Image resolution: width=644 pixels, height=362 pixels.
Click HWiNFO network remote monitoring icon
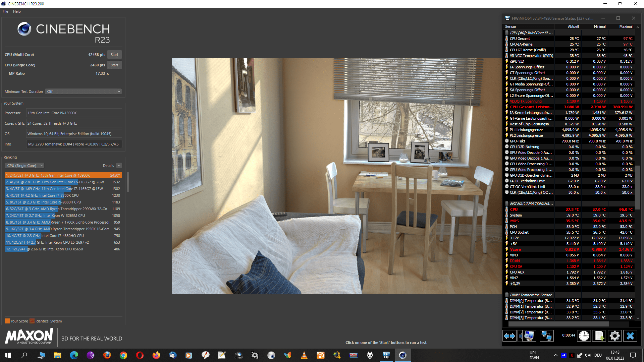point(546,336)
